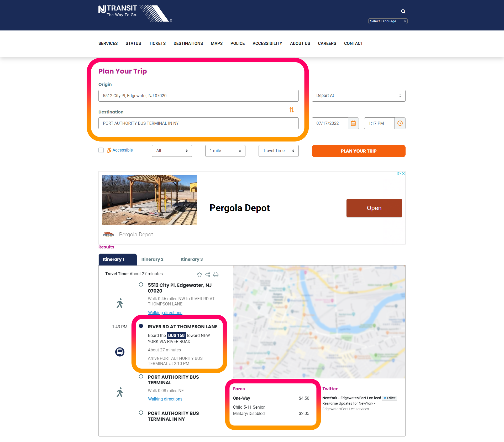This screenshot has width=504, height=442.
Task: Swap origin and destination arrows icon
Action: (x=291, y=110)
